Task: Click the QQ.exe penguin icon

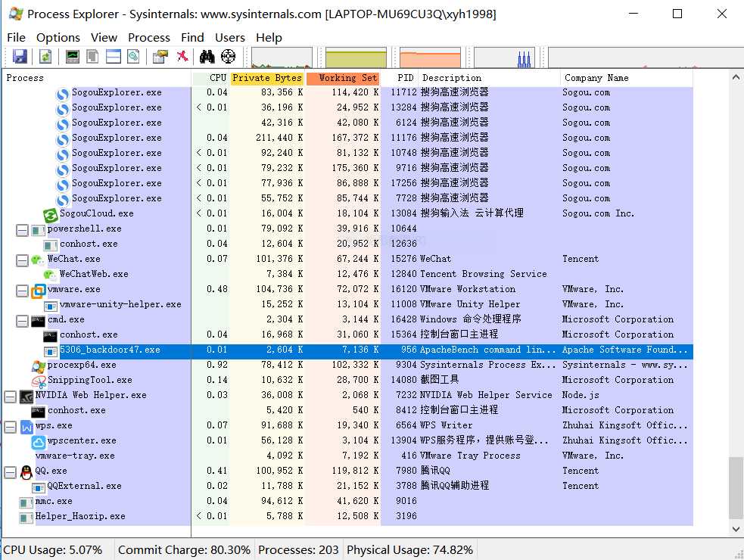Action: point(26,473)
